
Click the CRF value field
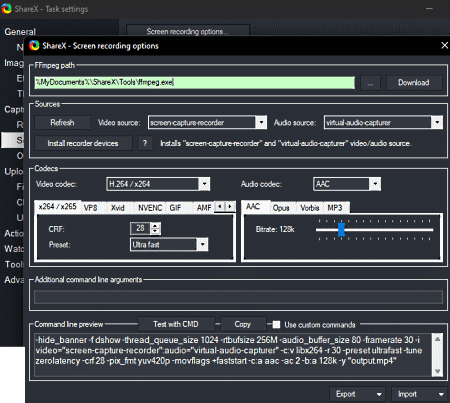141,228
